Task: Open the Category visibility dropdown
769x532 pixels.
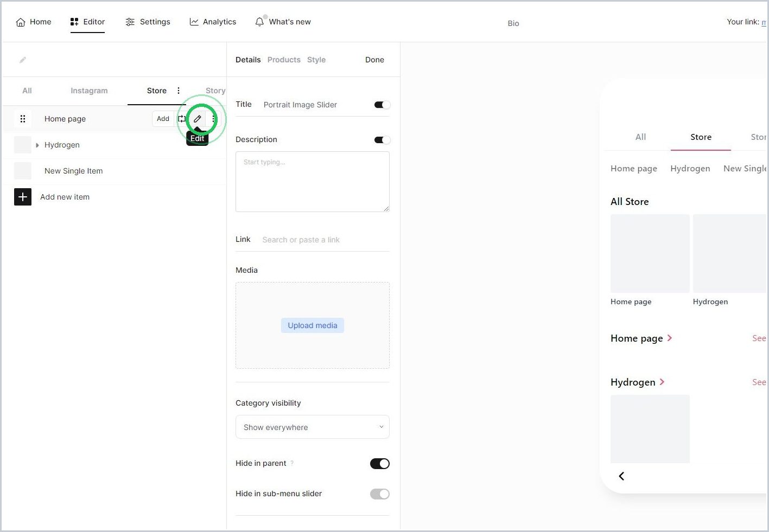Action: coord(313,427)
